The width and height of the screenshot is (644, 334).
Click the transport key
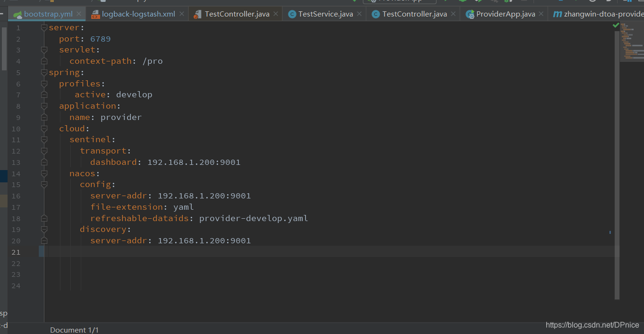(x=103, y=151)
